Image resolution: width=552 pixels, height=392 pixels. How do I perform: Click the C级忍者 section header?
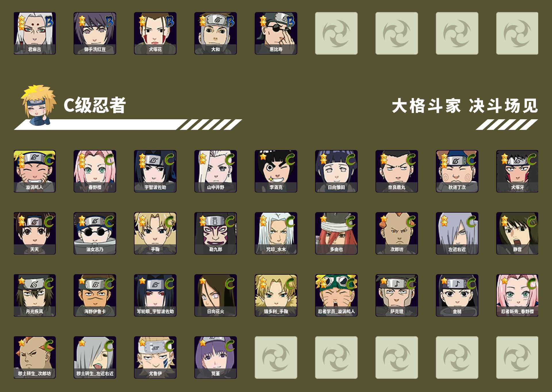[x=95, y=105]
